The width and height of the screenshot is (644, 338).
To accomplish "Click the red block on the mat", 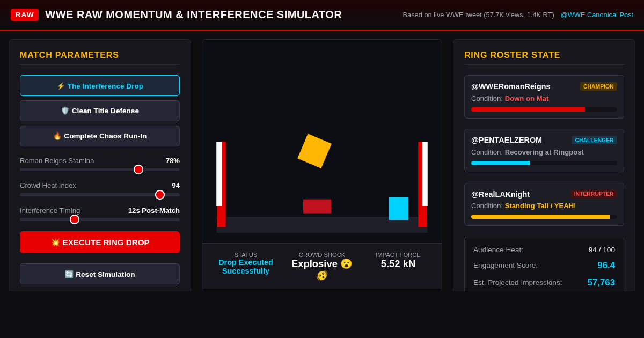I will (317, 206).
